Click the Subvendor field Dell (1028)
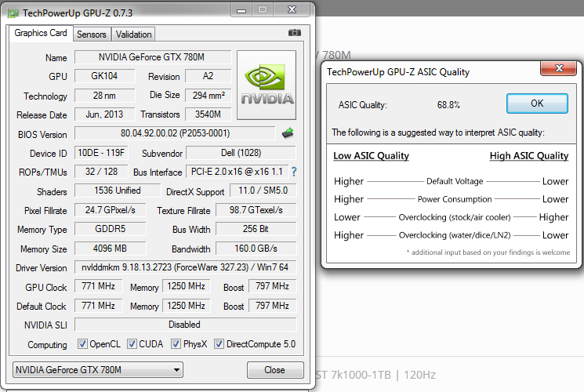This screenshot has width=584, height=392. coord(241,153)
